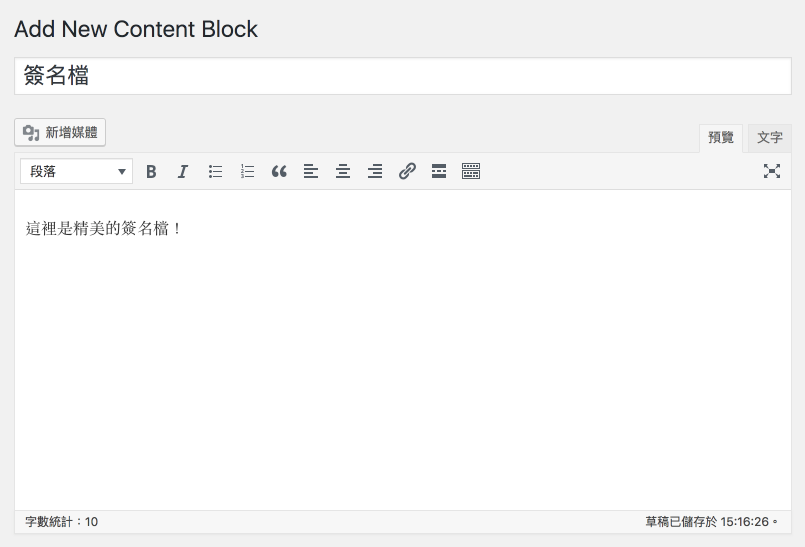The image size is (805, 547).
Task: Insert the Read More tag
Action: (x=439, y=171)
